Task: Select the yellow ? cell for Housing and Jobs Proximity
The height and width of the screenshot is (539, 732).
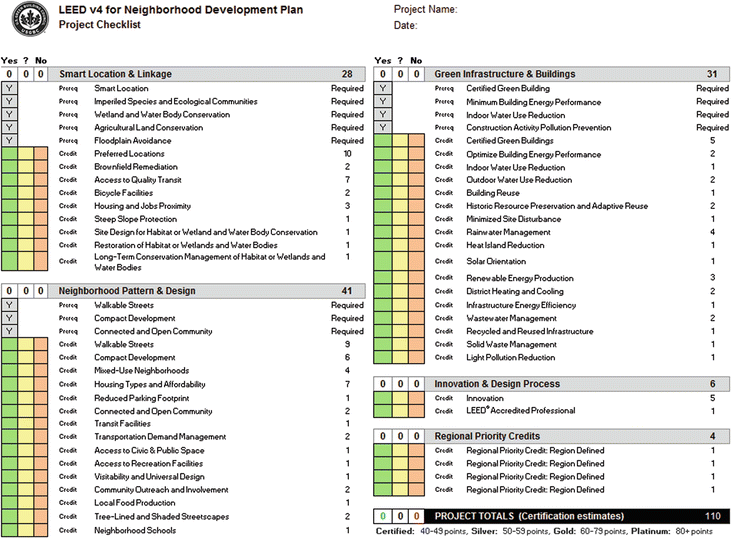Action: pyautogui.click(x=26, y=206)
